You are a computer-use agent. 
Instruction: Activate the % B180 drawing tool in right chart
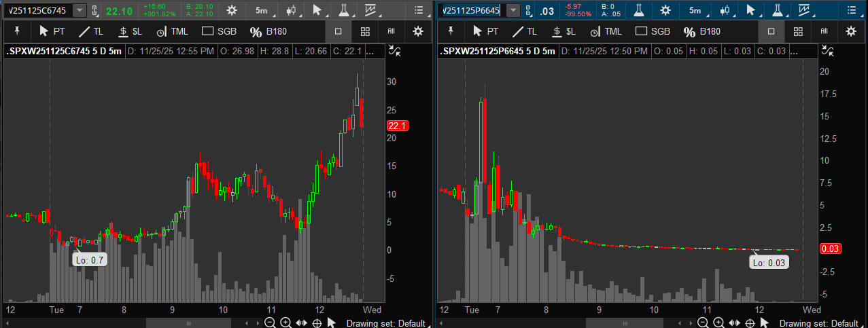701,31
